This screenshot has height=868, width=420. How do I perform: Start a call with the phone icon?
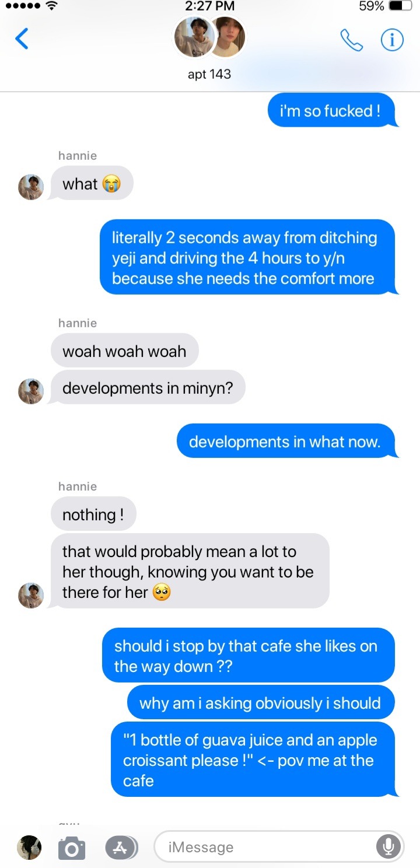click(x=351, y=40)
